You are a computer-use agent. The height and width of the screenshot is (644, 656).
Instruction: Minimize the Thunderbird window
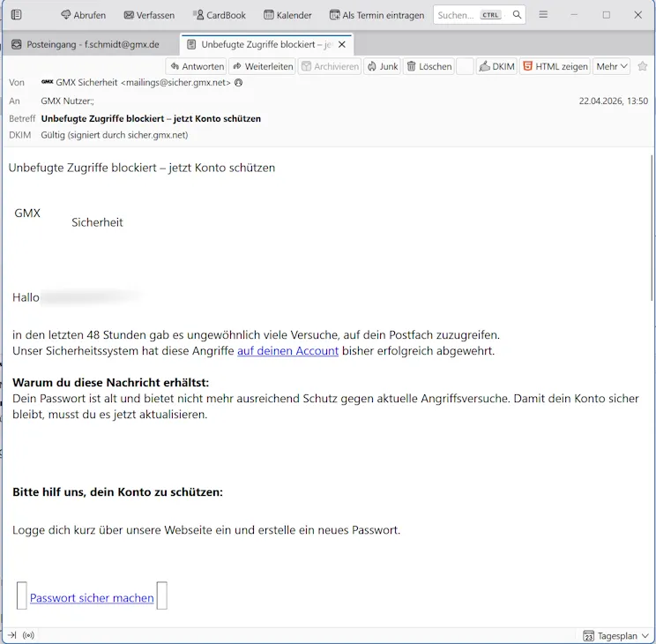(x=574, y=15)
